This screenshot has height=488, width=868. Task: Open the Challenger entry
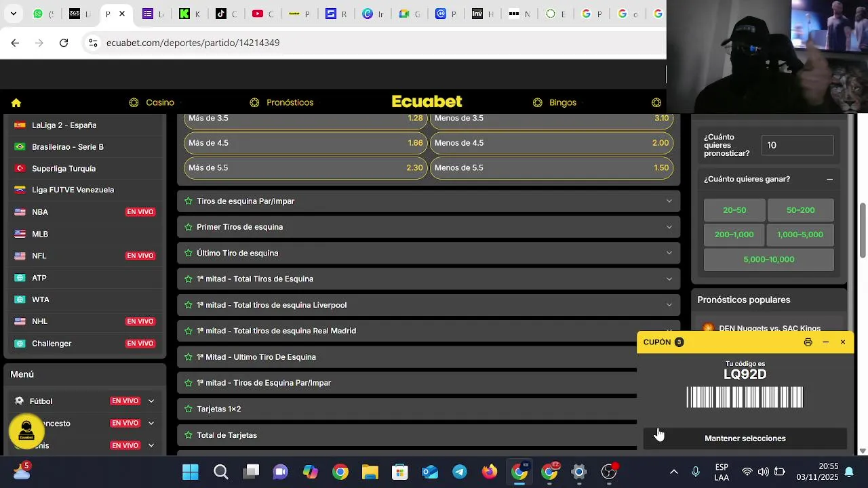85,343
